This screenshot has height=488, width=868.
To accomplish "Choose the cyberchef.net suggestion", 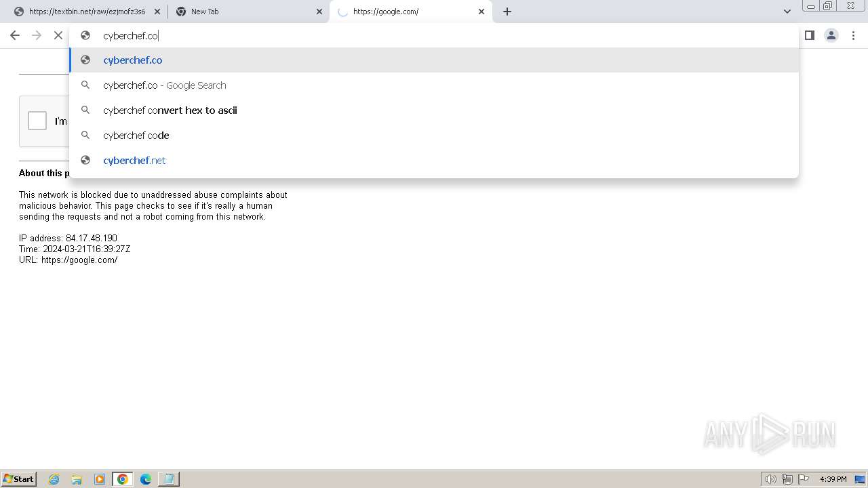I will [x=434, y=161].
